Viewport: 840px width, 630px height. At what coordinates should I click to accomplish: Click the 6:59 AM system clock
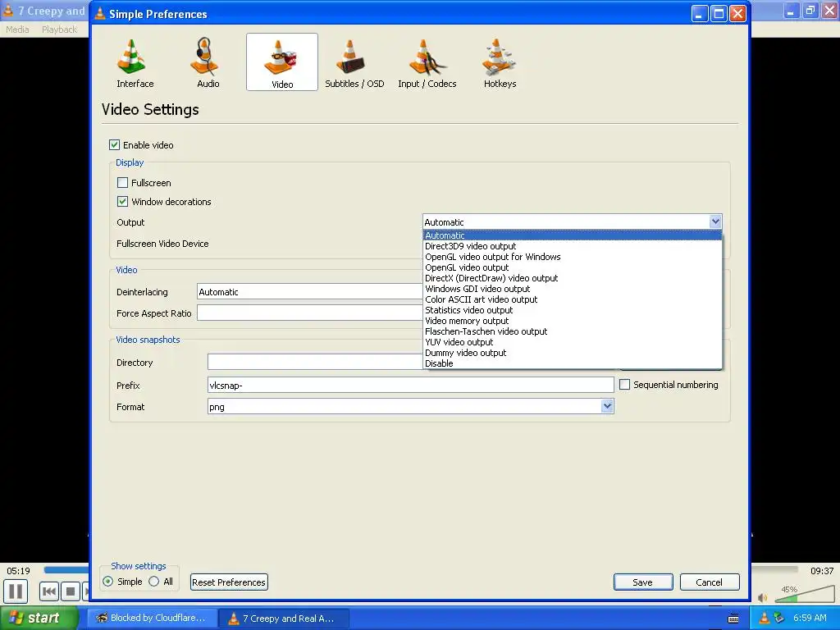point(810,618)
